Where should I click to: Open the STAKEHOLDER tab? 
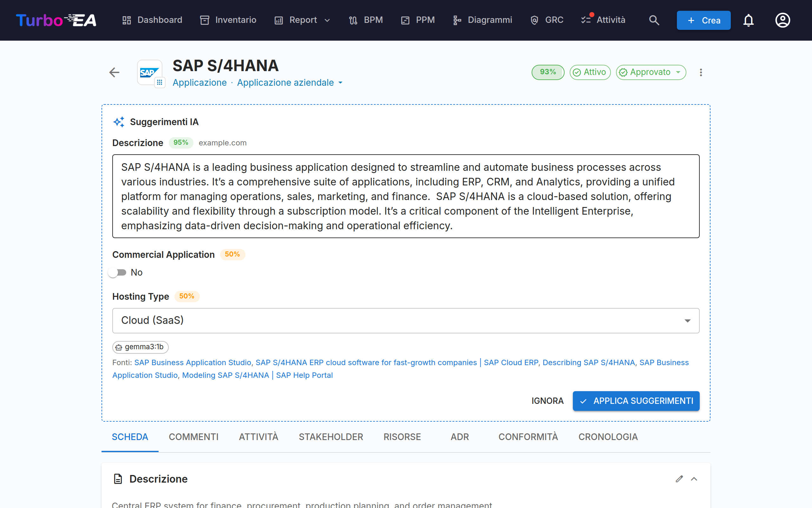331,437
